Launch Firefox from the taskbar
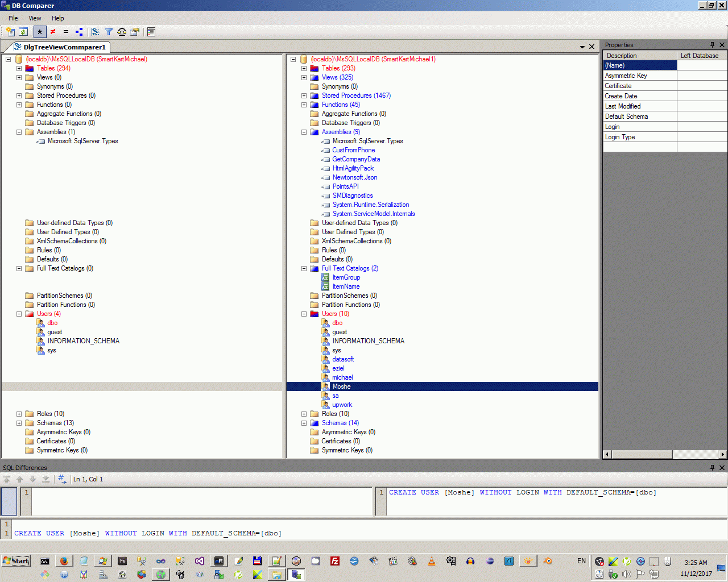The width and height of the screenshot is (728, 582). pos(64,561)
